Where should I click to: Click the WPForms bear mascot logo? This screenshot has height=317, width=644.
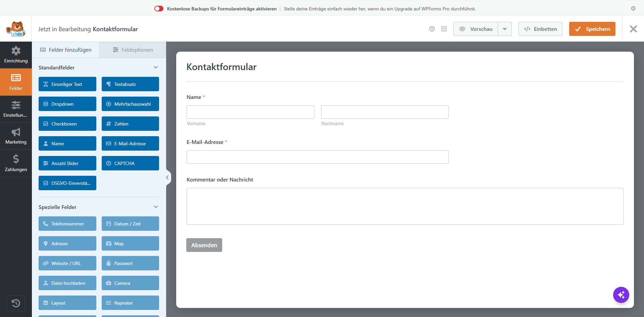point(16,29)
